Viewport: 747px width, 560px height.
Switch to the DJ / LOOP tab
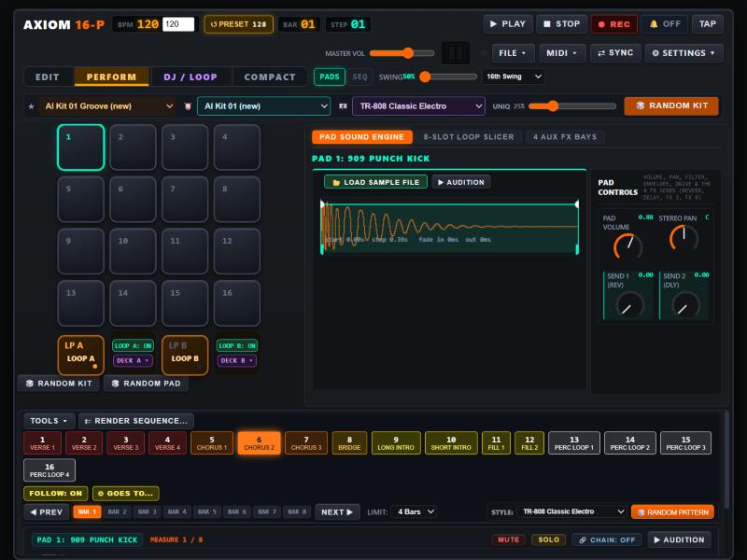click(x=190, y=77)
